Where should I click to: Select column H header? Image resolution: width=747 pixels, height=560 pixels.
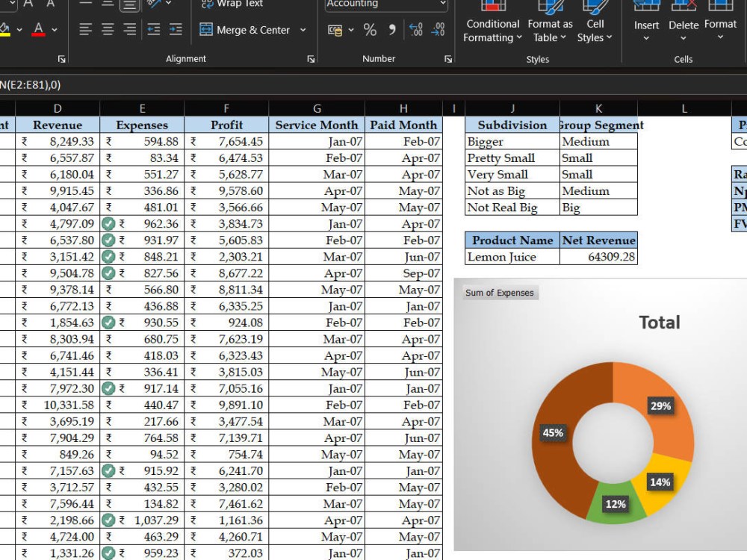click(x=403, y=108)
